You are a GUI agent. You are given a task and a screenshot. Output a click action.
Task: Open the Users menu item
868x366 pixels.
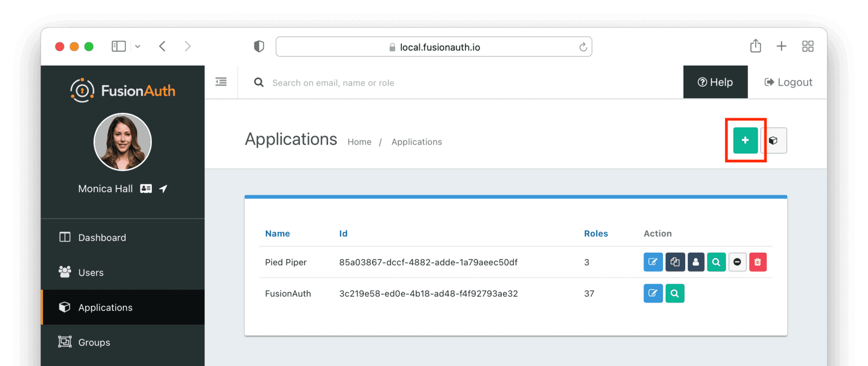[x=123, y=272]
